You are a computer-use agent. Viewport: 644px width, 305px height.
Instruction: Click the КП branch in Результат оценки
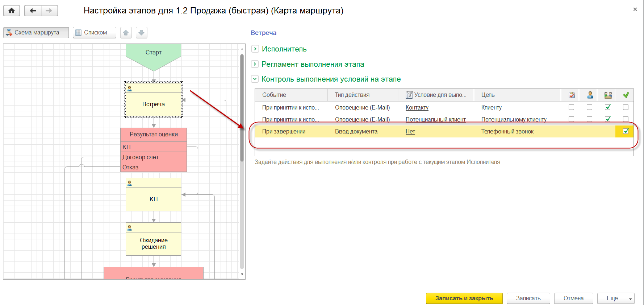click(154, 147)
